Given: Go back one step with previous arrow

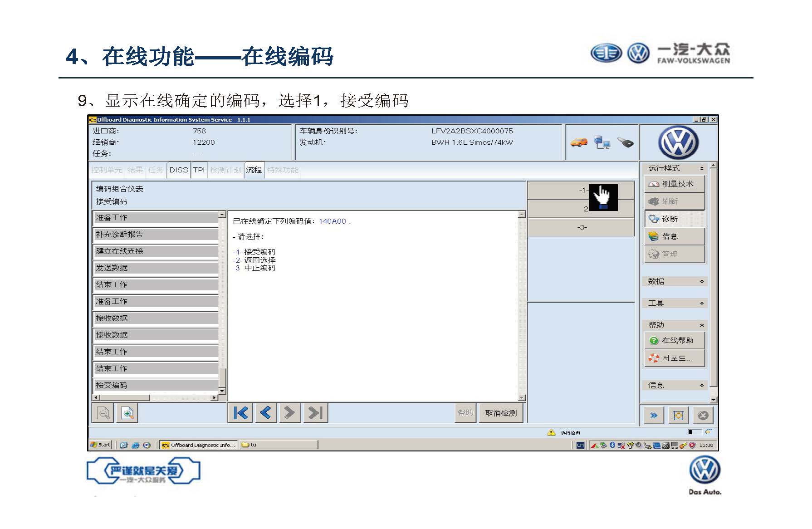Looking at the screenshot, I should click(x=265, y=413).
